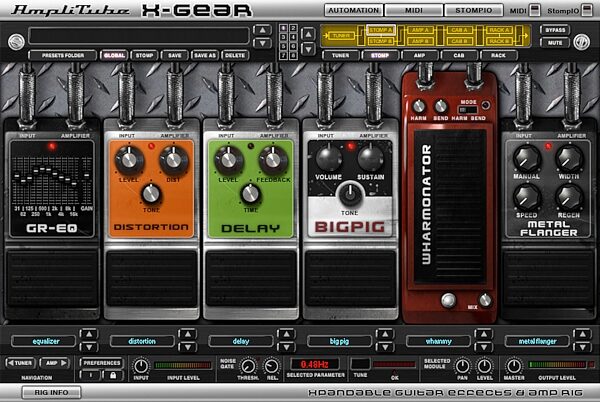The width and height of the screenshot is (600, 402).
Task: Open Preferences
Action: tap(101, 363)
